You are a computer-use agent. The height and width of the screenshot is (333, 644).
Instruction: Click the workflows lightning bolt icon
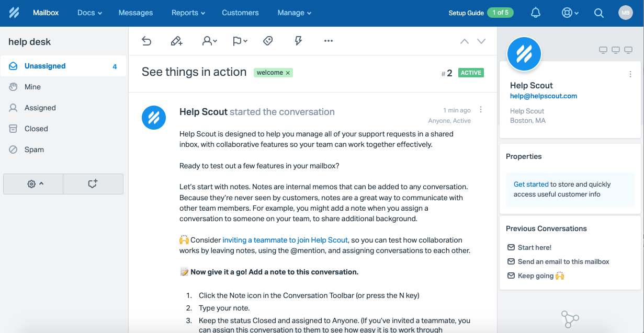tap(298, 41)
